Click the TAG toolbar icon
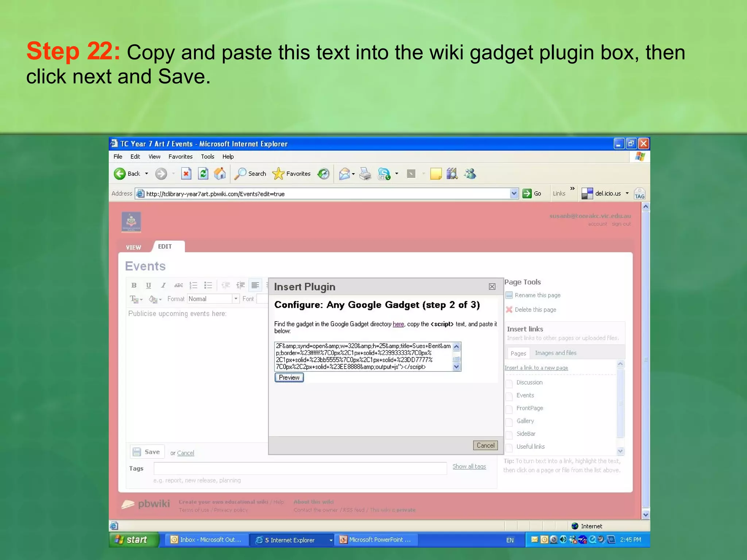Viewport: 747px width, 560px height. [x=639, y=194]
